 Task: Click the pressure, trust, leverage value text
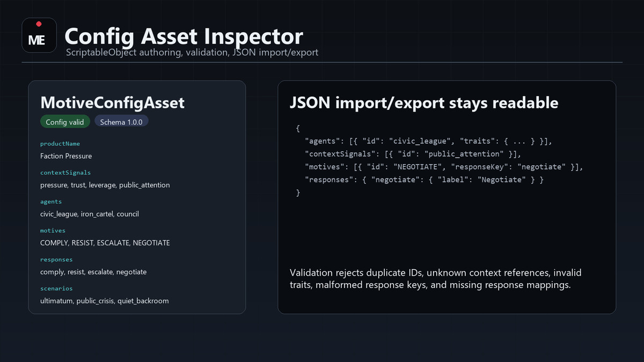pos(105,185)
